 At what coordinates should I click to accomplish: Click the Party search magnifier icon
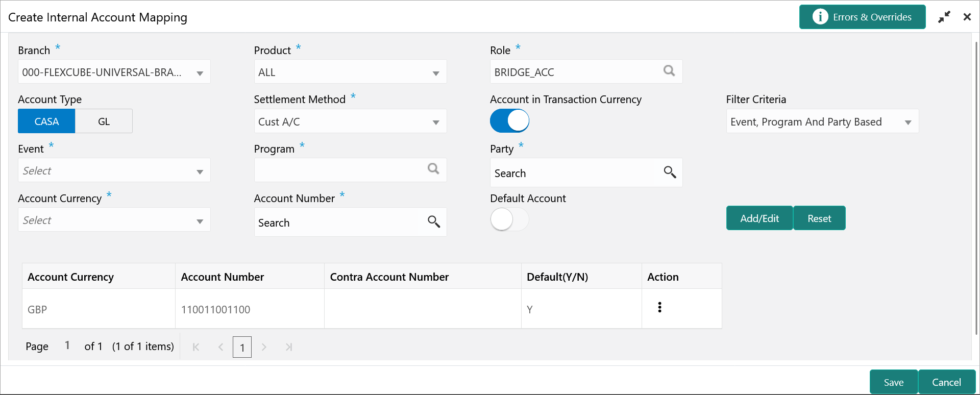670,172
